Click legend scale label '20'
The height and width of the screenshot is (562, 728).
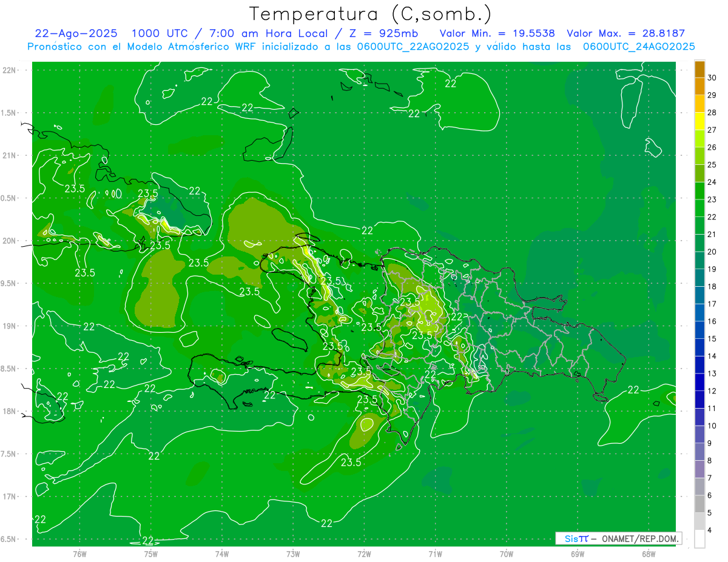[712, 252]
